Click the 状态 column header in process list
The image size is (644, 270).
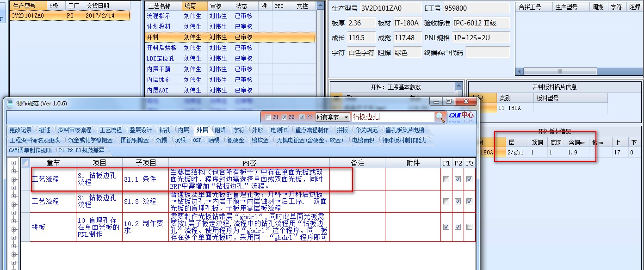pos(247,6)
